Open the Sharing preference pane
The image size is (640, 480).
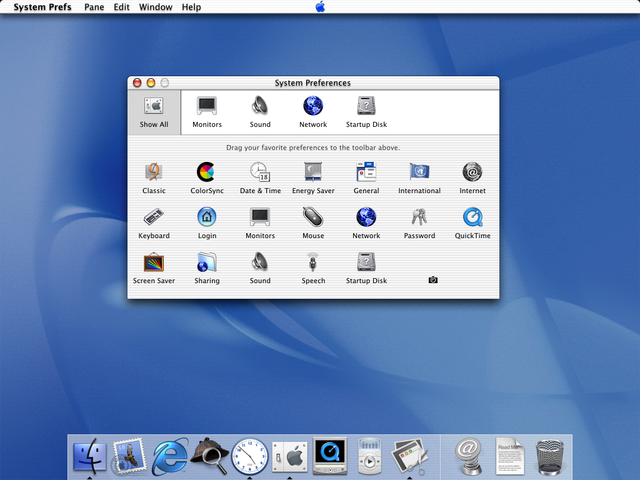click(x=207, y=268)
